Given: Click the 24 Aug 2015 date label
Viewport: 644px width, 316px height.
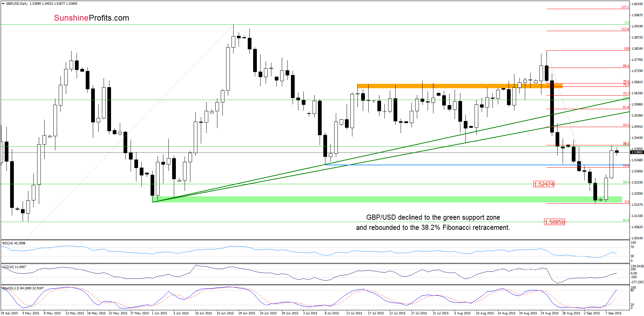Looking at the screenshot, I should point(549,313).
